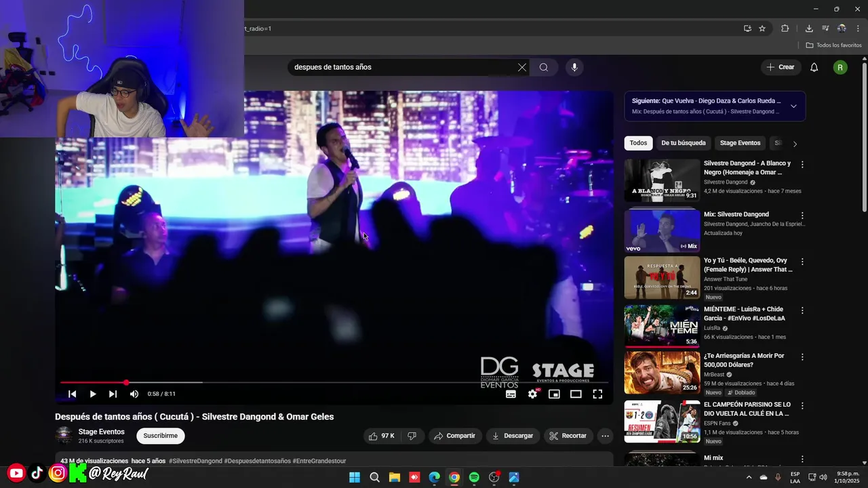This screenshot has width=868, height=488.
Task: Open MrBeast 500,000 Dólares video thumbnail
Action: [662, 372]
